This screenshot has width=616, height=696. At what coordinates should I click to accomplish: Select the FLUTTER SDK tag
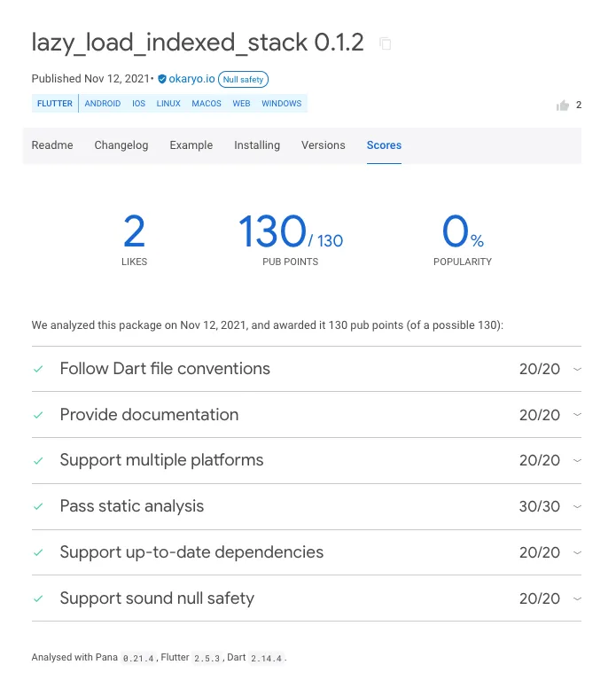55,104
